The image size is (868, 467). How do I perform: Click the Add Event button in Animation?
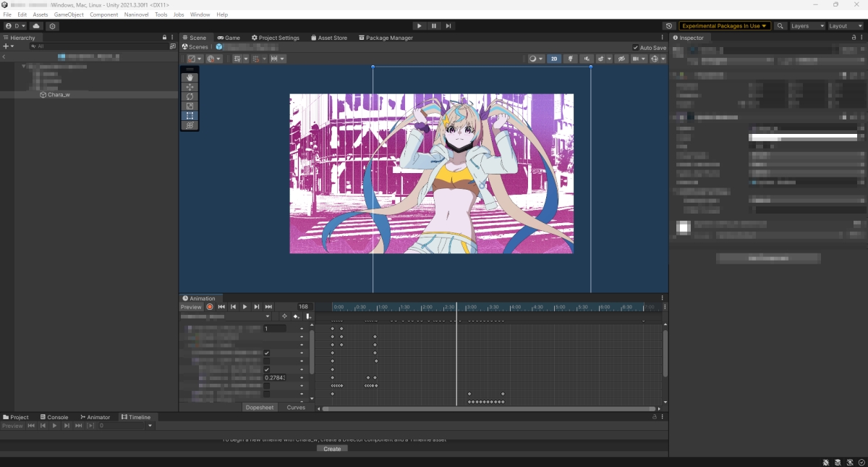point(308,316)
